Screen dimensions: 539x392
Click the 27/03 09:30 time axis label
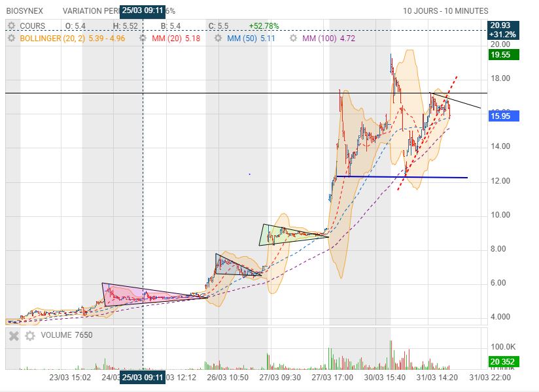point(280,378)
